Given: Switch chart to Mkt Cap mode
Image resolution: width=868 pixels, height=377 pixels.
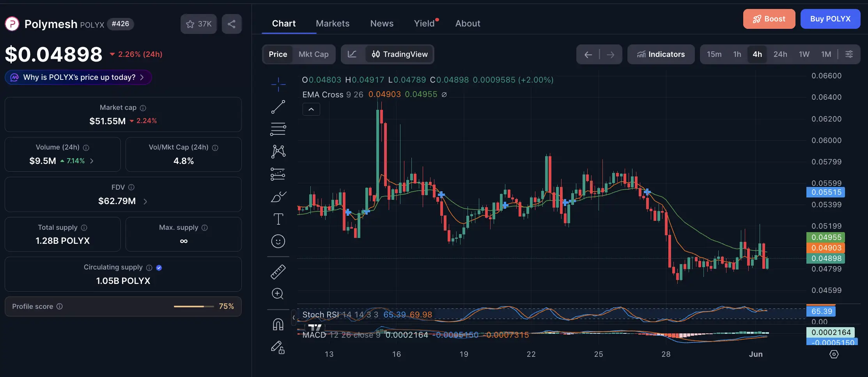Looking at the screenshot, I should tap(314, 54).
